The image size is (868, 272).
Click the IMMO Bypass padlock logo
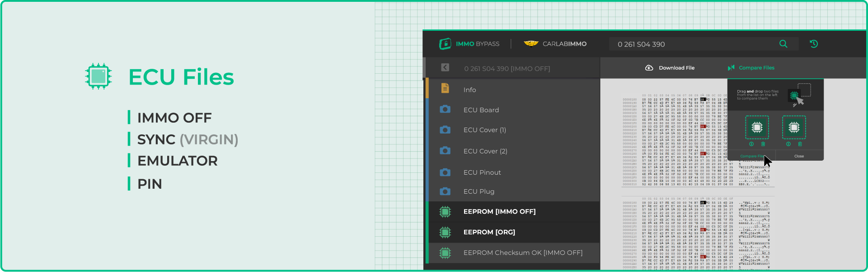pyautogui.click(x=445, y=44)
